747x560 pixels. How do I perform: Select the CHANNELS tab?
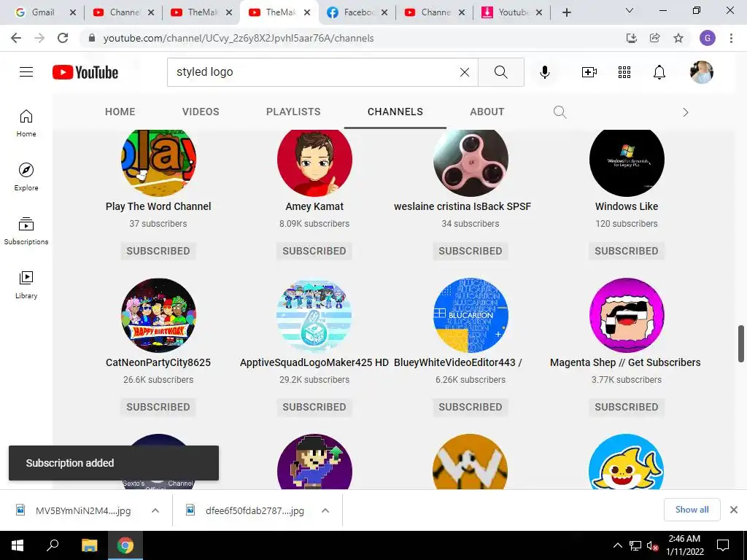pyautogui.click(x=395, y=112)
